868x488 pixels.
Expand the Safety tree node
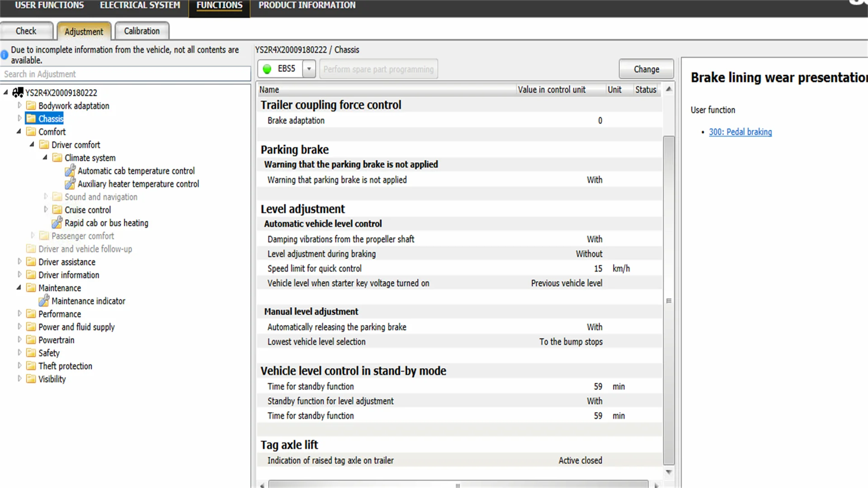(19, 352)
